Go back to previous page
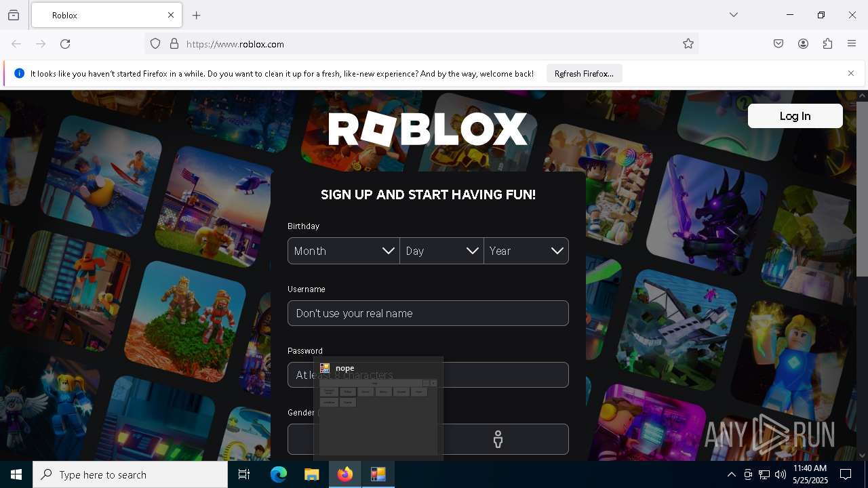 (x=16, y=44)
